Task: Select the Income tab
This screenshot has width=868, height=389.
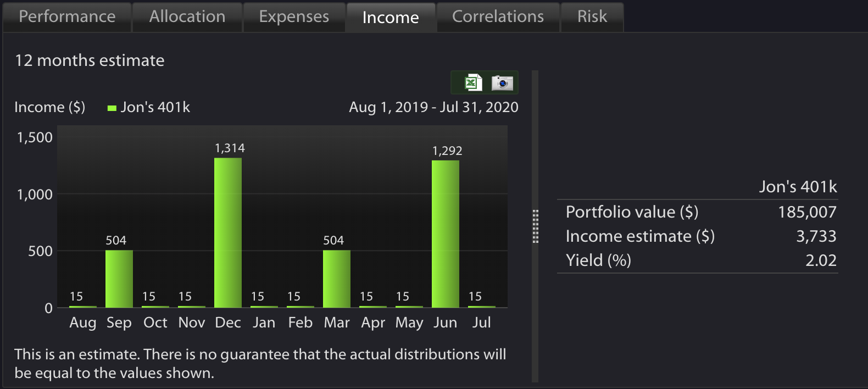Action: point(391,17)
